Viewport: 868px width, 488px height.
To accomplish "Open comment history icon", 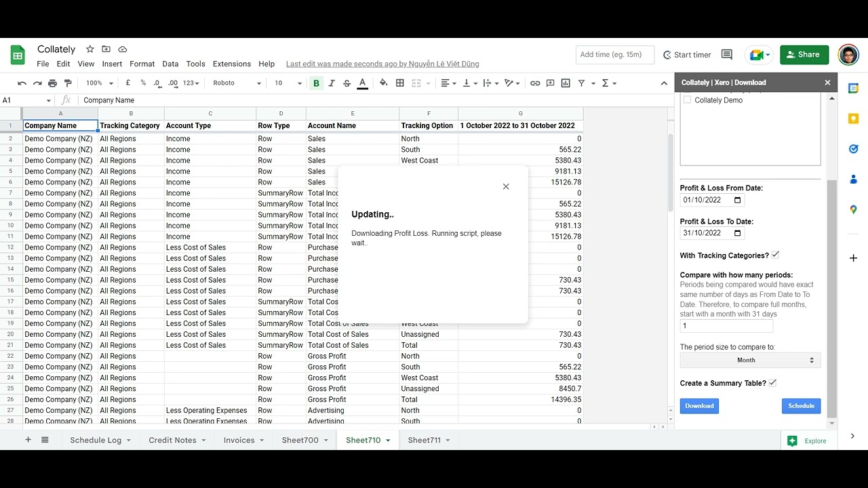I will [x=727, y=55].
